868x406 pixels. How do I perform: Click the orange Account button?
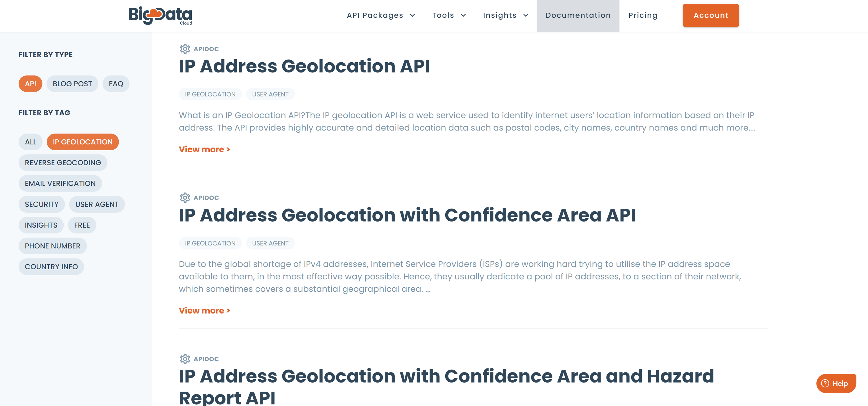[x=711, y=16]
